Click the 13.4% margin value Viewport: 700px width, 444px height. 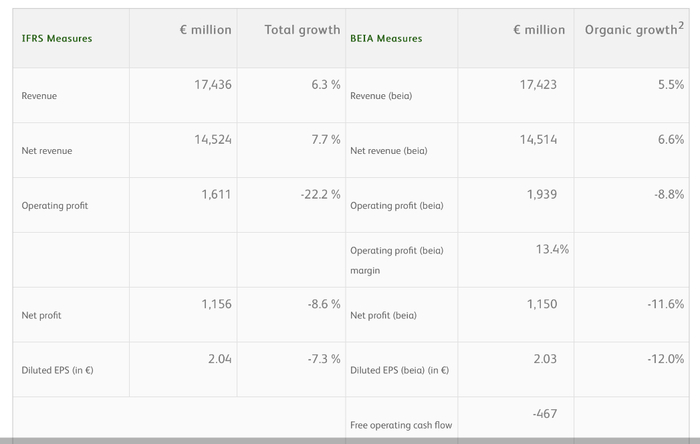550,249
